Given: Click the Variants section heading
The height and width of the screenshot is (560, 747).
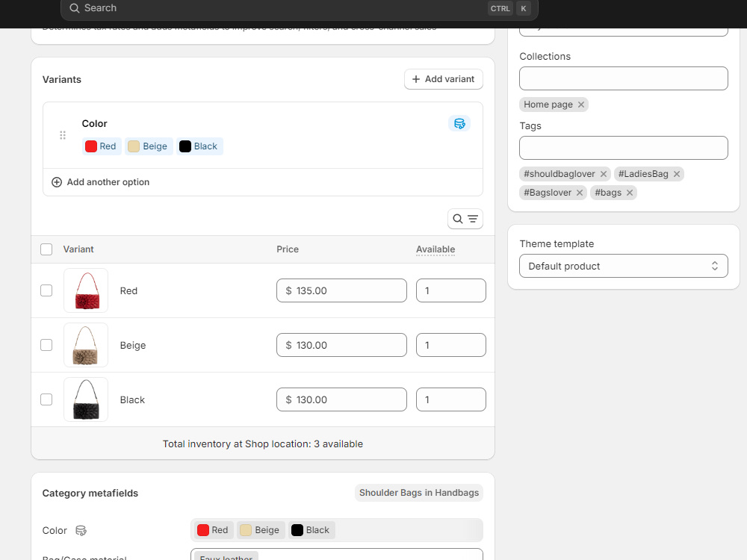Looking at the screenshot, I should 61,80.
